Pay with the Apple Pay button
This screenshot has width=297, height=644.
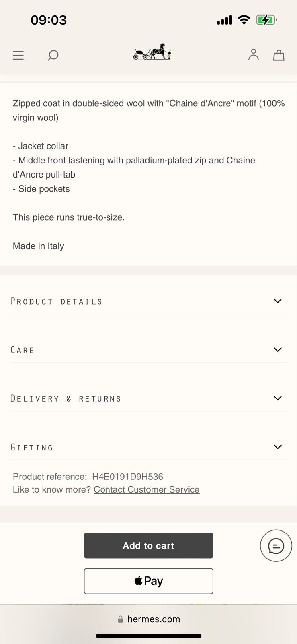pyautogui.click(x=148, y=581)
